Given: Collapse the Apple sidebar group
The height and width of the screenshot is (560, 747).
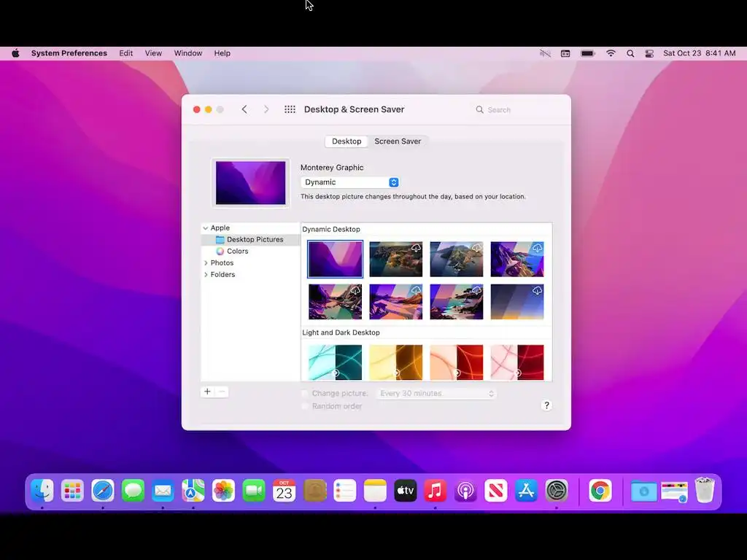Looking at the screenshot, I should coord(206,228).
